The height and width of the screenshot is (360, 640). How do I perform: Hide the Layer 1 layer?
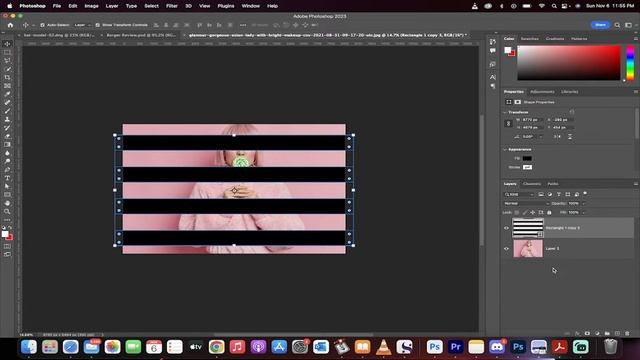click(507, 248)
